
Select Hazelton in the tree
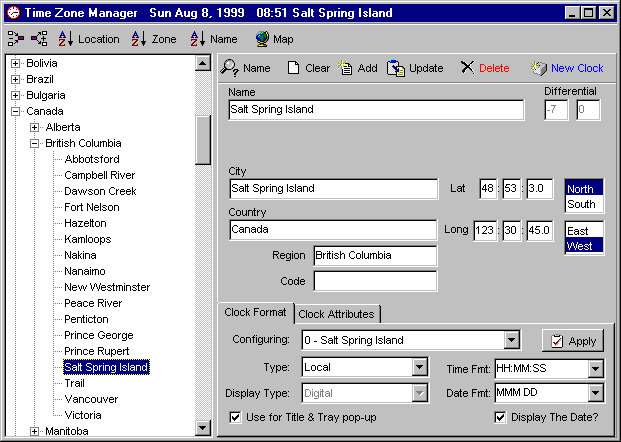(x=85, y=223)
